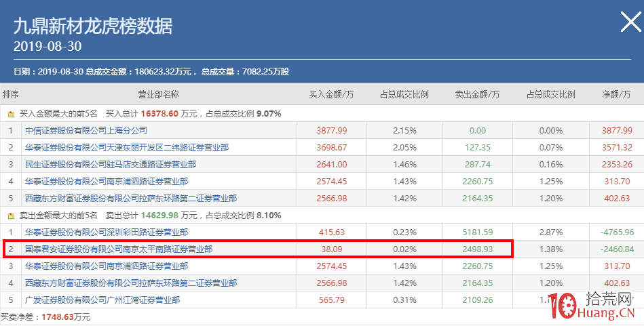
Task: Click the 2.05% proportion cell
Action: point(404,148)
